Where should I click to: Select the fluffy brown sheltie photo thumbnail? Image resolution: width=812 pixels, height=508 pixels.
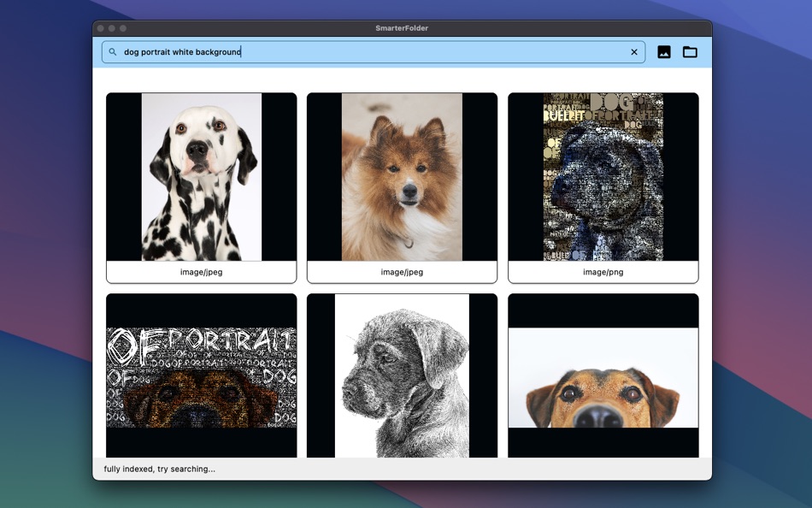click(402, 177)
